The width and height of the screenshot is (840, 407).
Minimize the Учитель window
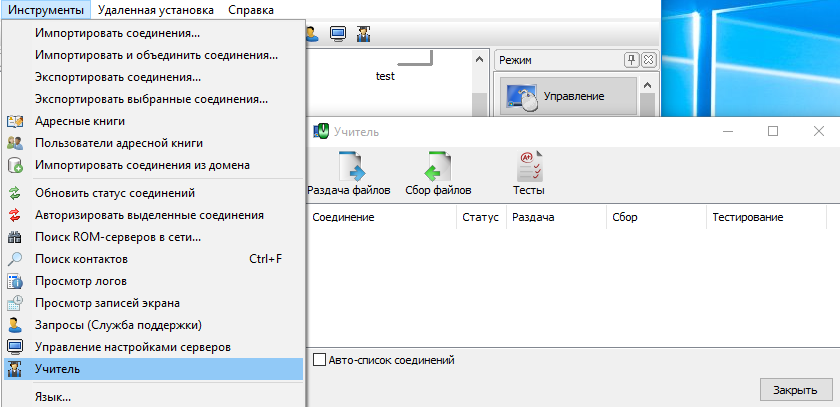pyautogui.click(x=727, y=131)
